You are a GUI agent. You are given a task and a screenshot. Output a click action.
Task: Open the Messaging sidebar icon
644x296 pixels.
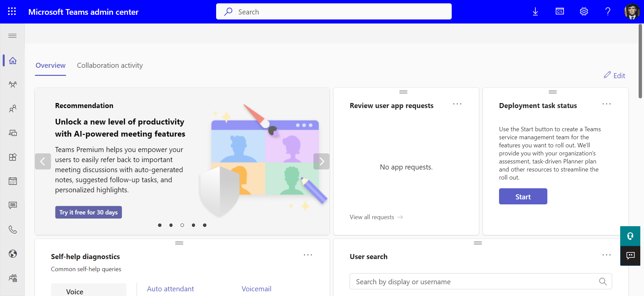click(x=13, y=205)
